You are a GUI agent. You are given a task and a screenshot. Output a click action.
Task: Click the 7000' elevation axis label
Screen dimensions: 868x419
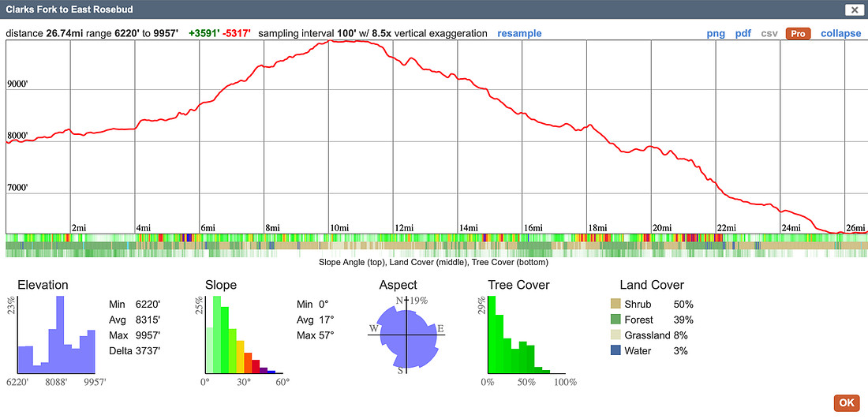tap(17, 188)
